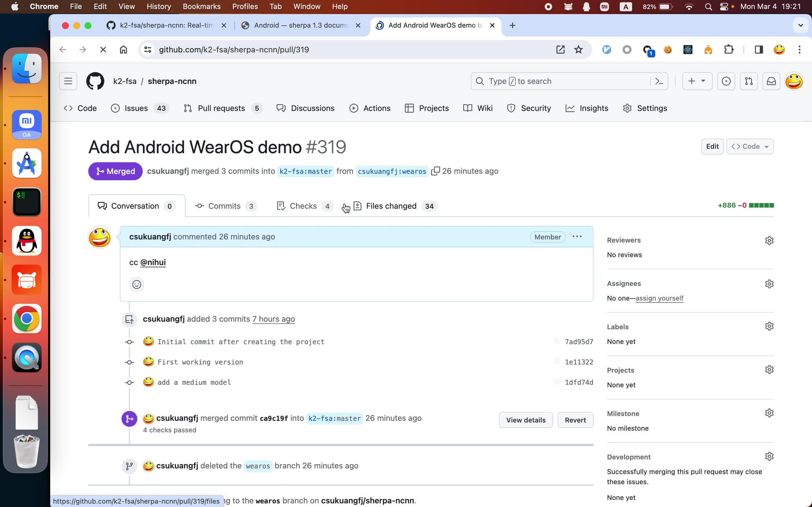Screen dimensions: 812x507
Task: Click the assign yourself link
Action: 659,298
